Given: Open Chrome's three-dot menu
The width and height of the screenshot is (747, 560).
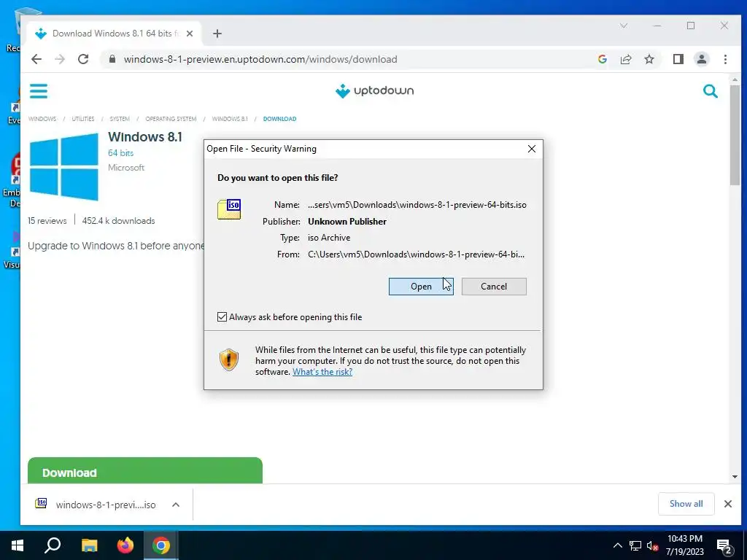Looking at the screenshot, I should click(725, 59).
